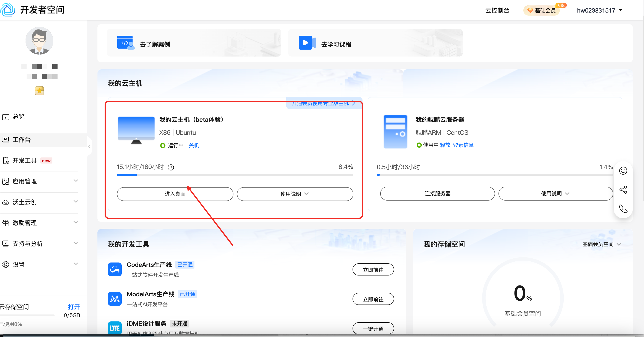
Task: Open the 基础会员空间 storage dropdown
Action: [x=601, y=244]
